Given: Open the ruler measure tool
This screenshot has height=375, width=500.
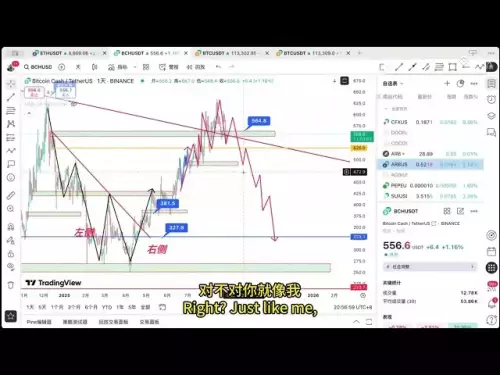Looking at the screenshot, I should (11, 195).
